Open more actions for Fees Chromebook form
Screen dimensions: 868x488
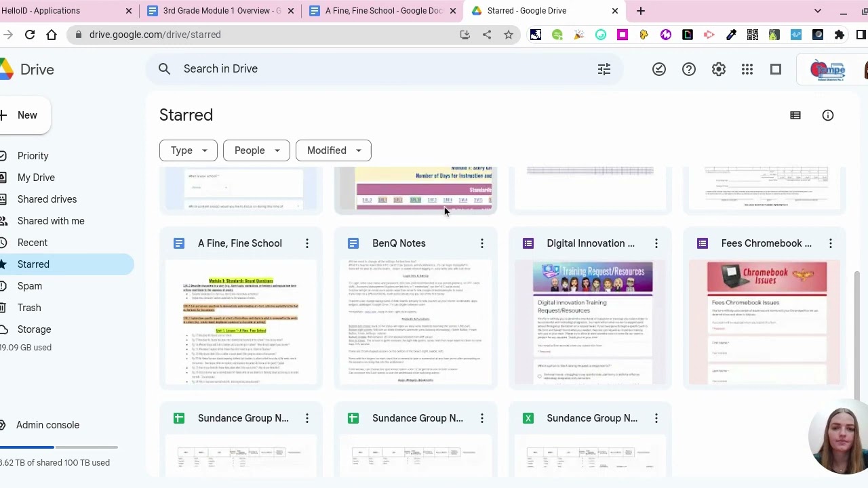pos(831,243)
